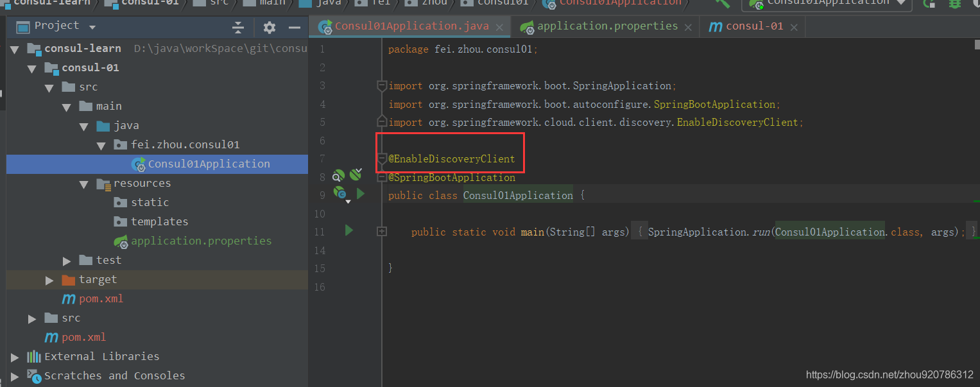The width and height of the screenshot is (980, 387).
Task: Click the resources folder icon
Action: pyautogui.click(x=103, y=184)
